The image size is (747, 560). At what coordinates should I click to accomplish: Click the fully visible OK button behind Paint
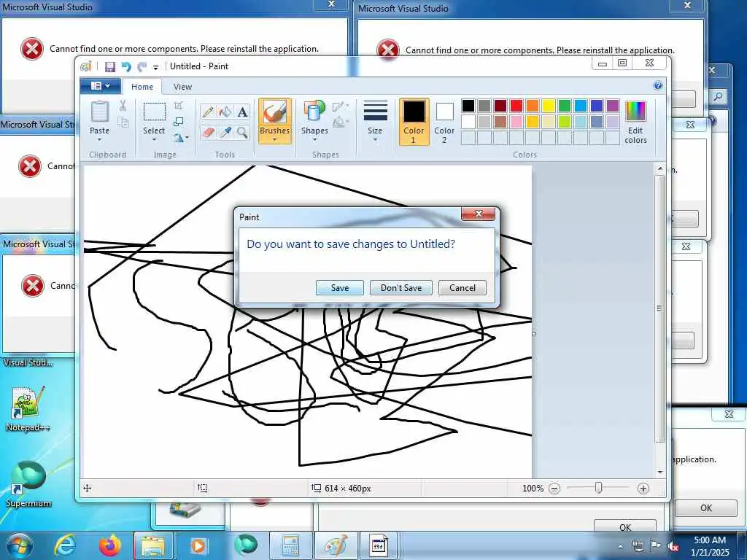click(x=706, y=508)
